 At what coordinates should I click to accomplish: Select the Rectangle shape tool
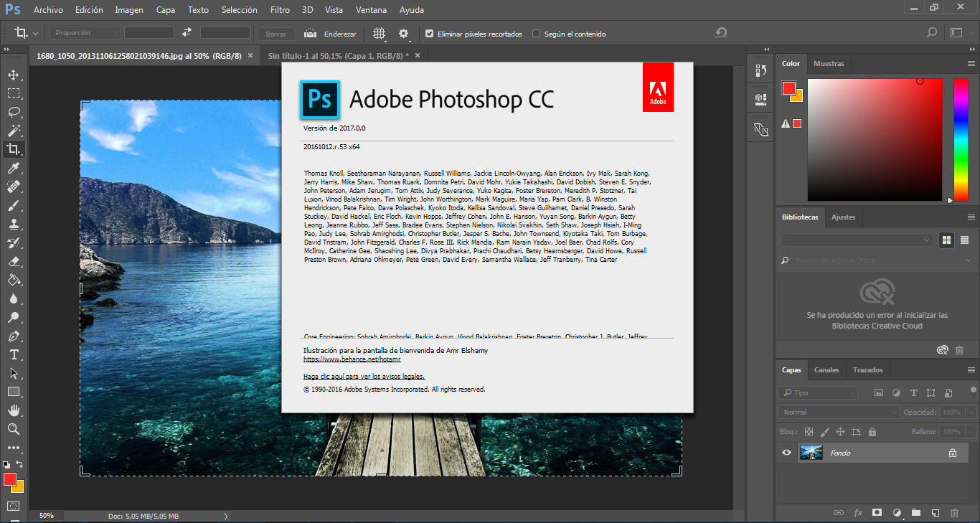pos(13,392)
